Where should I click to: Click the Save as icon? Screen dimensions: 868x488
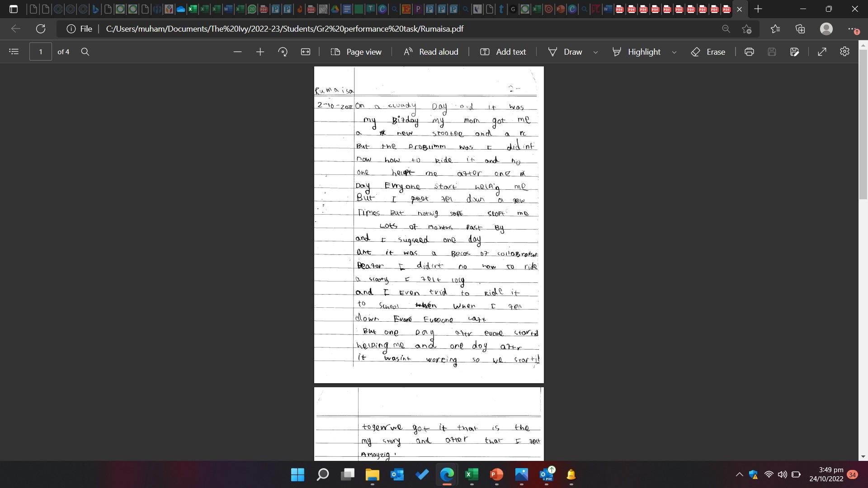[x=794, y=52]
